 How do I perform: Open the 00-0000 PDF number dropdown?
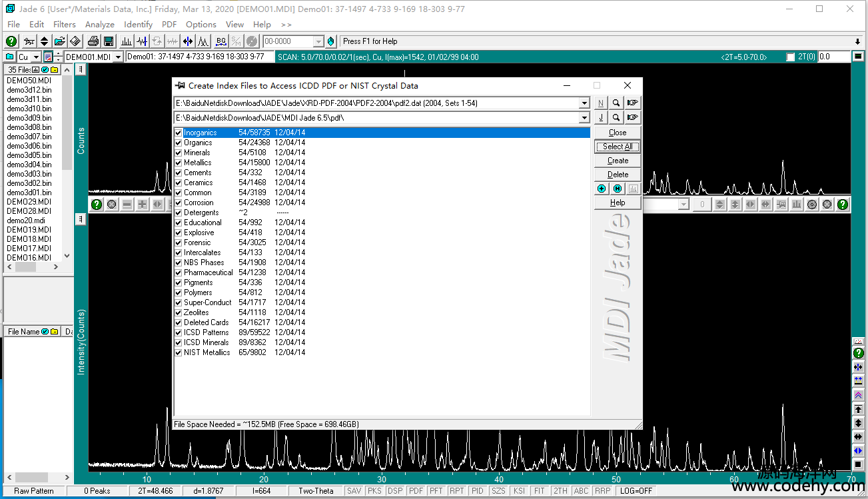coord(318,41)
